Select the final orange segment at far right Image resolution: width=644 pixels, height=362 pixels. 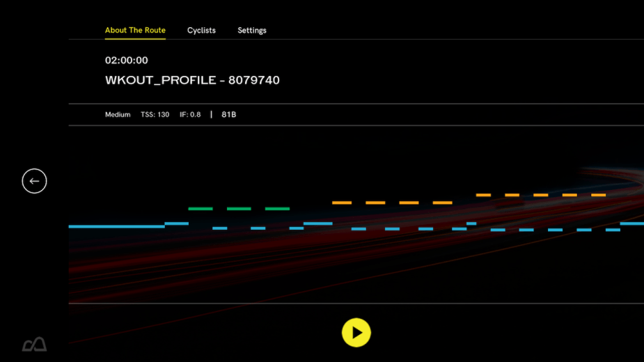coord(599,195)
